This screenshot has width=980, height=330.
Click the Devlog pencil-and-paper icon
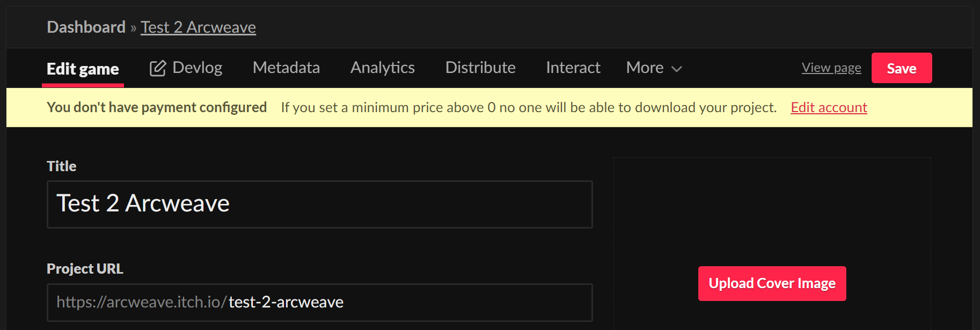click(x=157, y=68)
